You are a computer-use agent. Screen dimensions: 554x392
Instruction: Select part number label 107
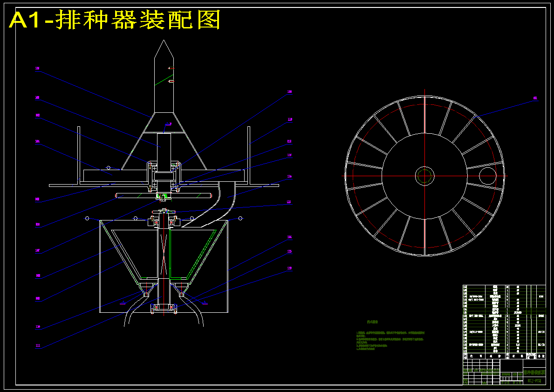pos(37,251)
